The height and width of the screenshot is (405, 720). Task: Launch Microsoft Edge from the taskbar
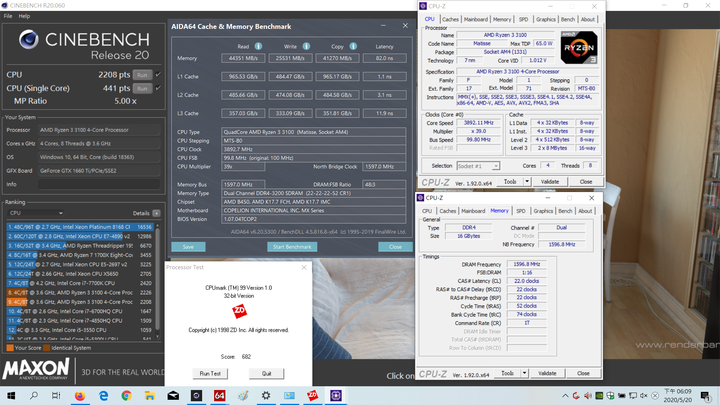click(103, 395)
